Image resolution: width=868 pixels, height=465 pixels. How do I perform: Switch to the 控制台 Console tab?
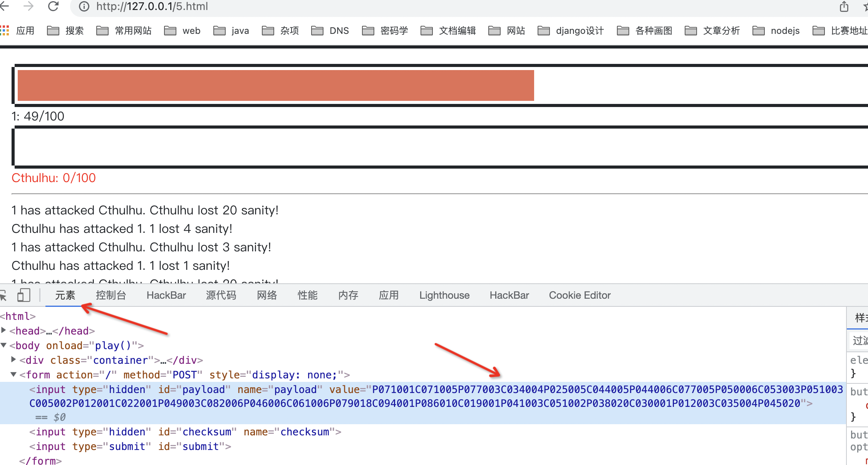[111, 295]
